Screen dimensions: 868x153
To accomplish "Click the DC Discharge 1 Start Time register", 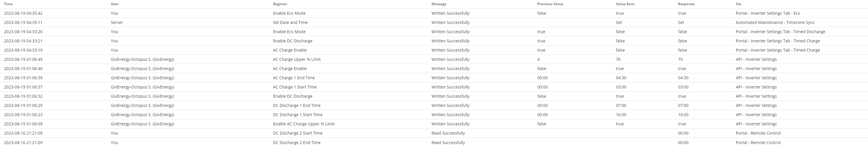I will [x=297, y=115].
